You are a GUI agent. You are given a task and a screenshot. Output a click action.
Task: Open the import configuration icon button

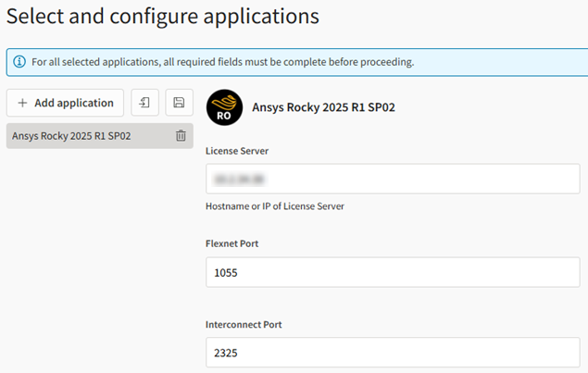(x=144, y=103)
